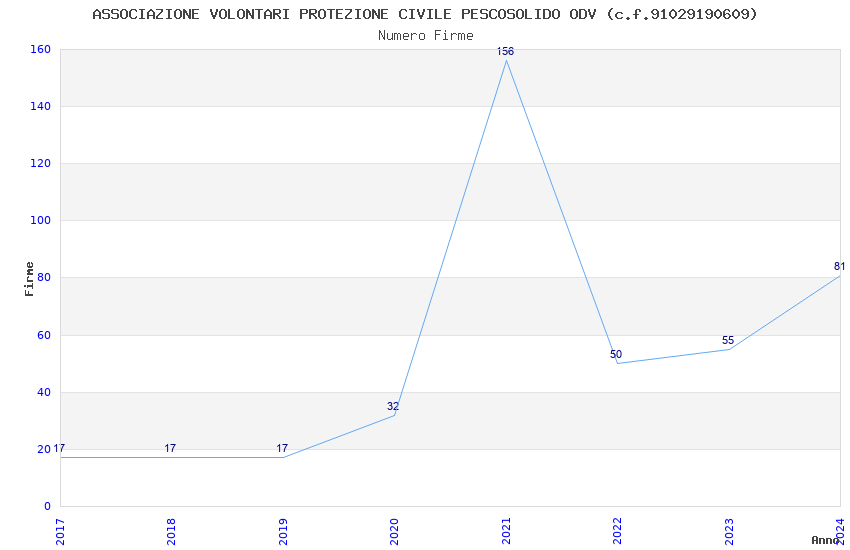Image resolution: width=850 pixels, height=550 pixels.
Task: Click the y-axis value 80
Action: point(44,277)
